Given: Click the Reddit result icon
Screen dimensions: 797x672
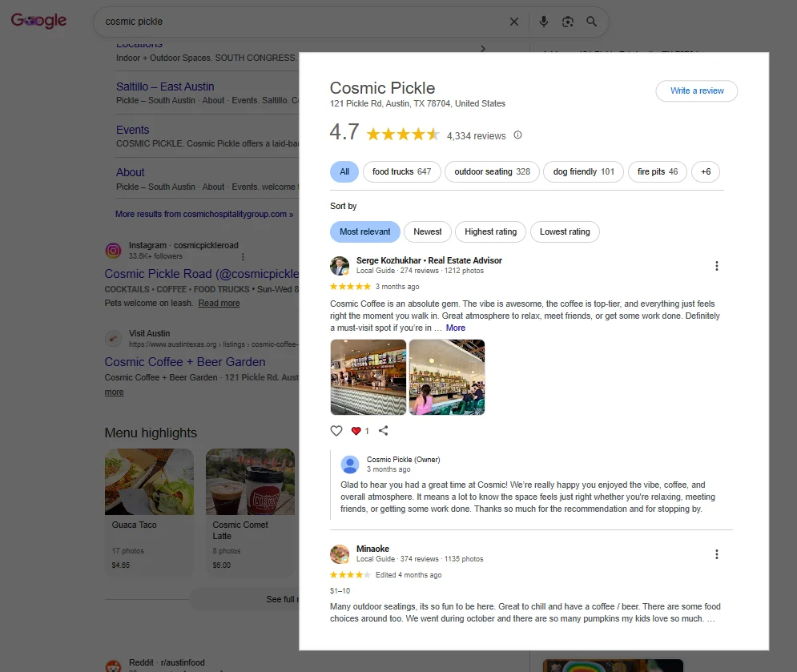Looking at the screenshot, I should point(114,666).
